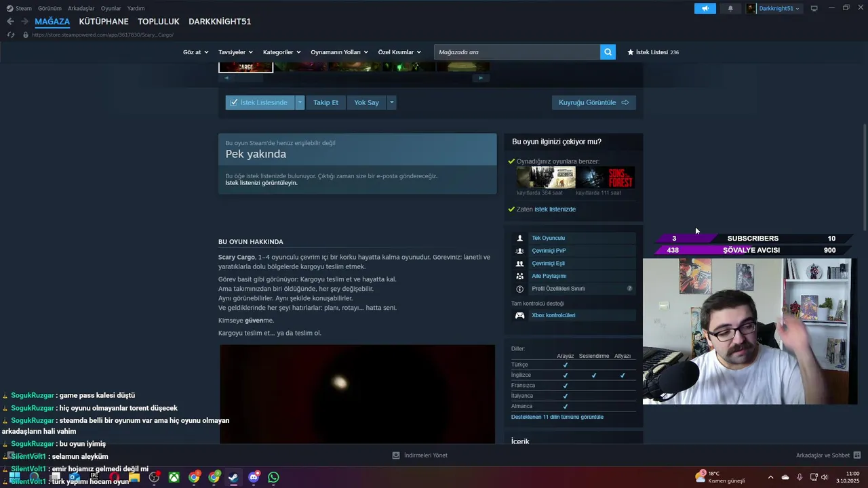This screenshot has width=868, height=488.
Task: Open Discord from the taskbar
Action: [x=254, y=477]
